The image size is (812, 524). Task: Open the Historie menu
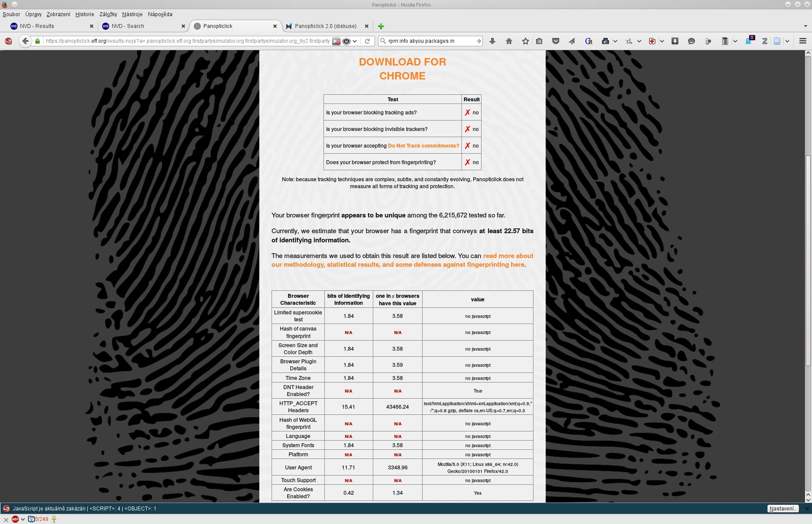85,14
